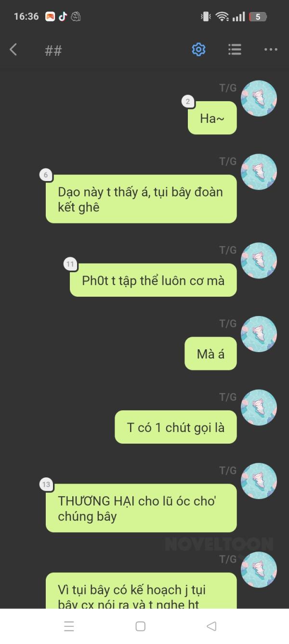The width and height of the screenshot is (289, 644).
Task: Select the "Ha~" chat bubble
Action: click(212, 118)
